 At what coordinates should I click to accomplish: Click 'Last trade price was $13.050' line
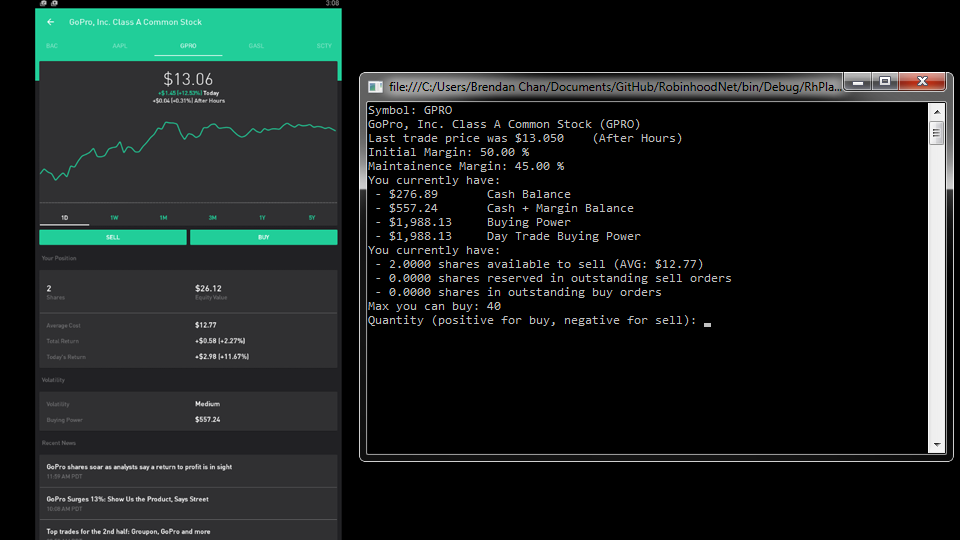525,138
